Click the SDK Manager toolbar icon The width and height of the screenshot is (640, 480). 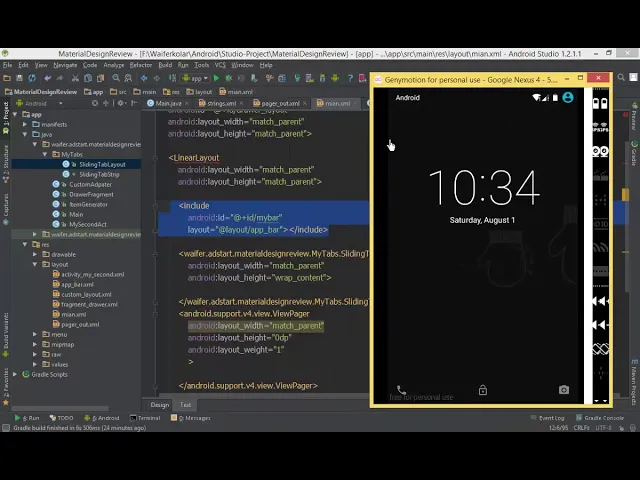pyautogui.click(x=322, y=78)
